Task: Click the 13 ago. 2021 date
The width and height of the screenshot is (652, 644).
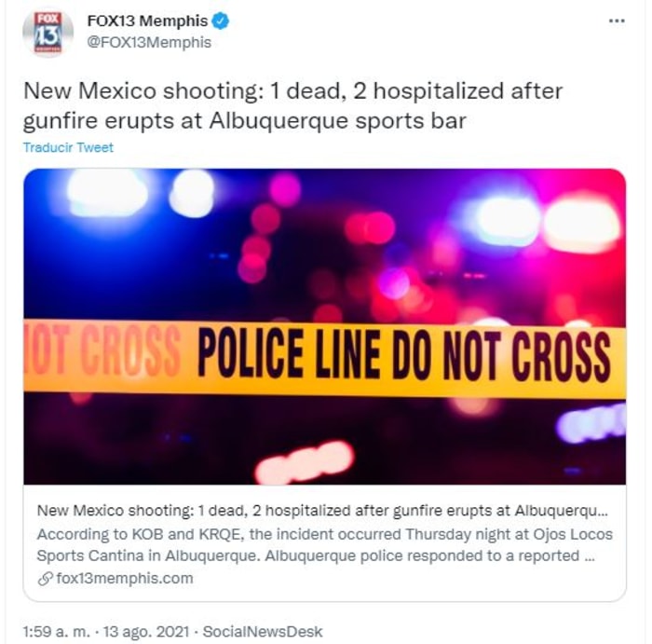Action: [x=146, y=632]
